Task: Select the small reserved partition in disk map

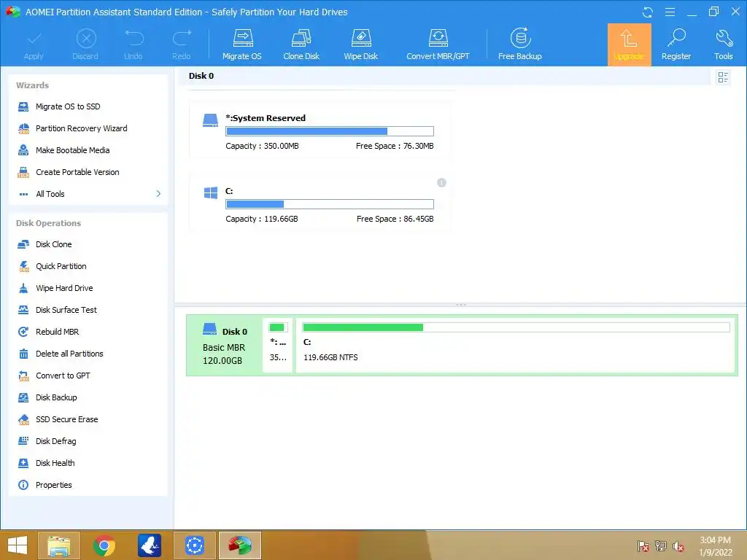Action: click(x=278, y=345)
